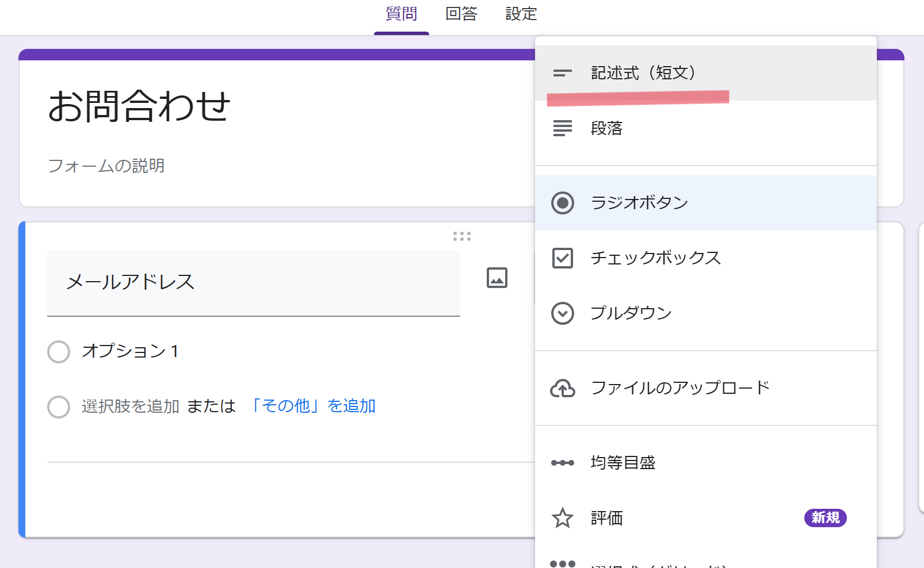Screen dimensions: 924x568
Task: Open the 回答 tab
Action: click(461, 14)
